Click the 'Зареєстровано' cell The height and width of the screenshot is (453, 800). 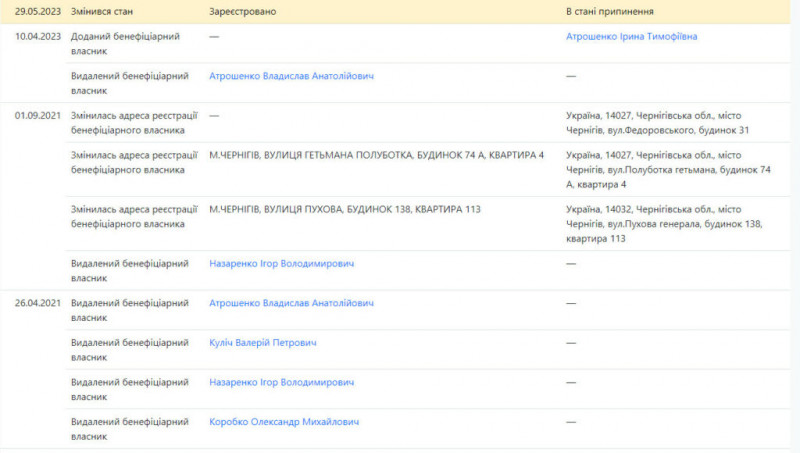(243, 11)
